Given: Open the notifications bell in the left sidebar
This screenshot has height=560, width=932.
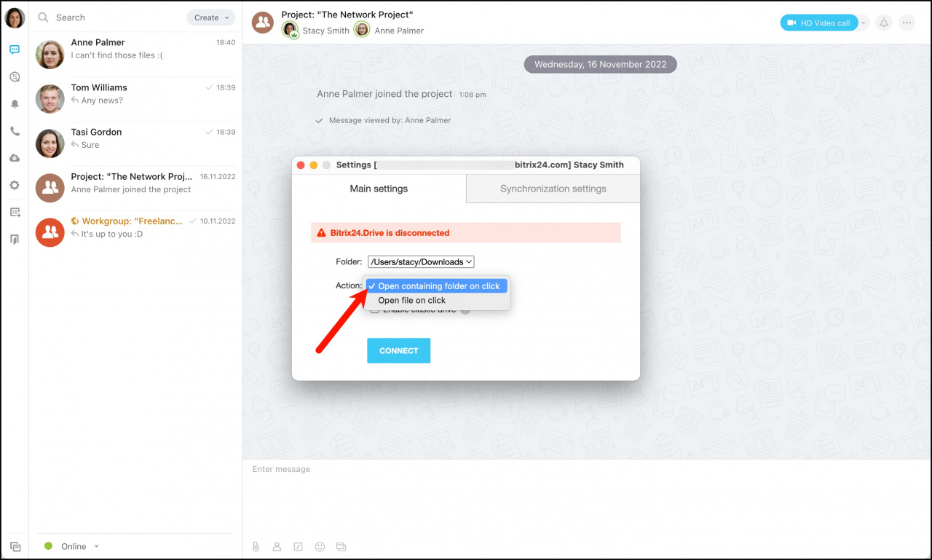Looking at the screenshot, I should (x=15, y=104).
